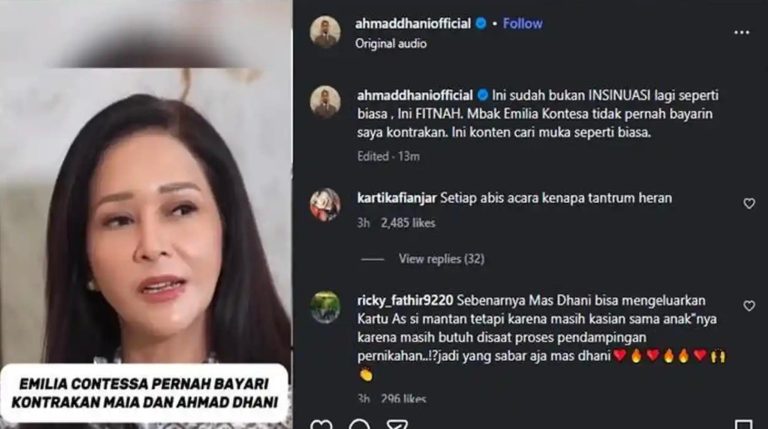View 2,485 likes on kartikafianjar's comment
This screenshot has width=768, height=429.
pyautogui.click(x=408, y=223)
